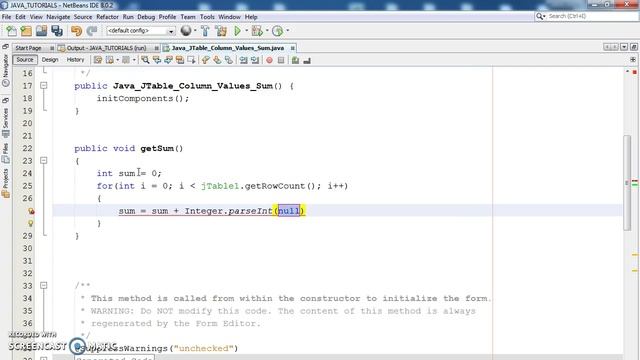
Task: Find previous occurrence in editor toolbar
Action: click(x=157, y=60)
